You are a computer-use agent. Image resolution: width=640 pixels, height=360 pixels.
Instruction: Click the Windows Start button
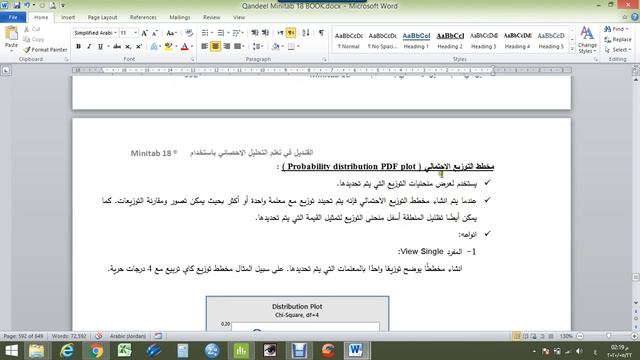pyautogui.click(x=11, y=351)
